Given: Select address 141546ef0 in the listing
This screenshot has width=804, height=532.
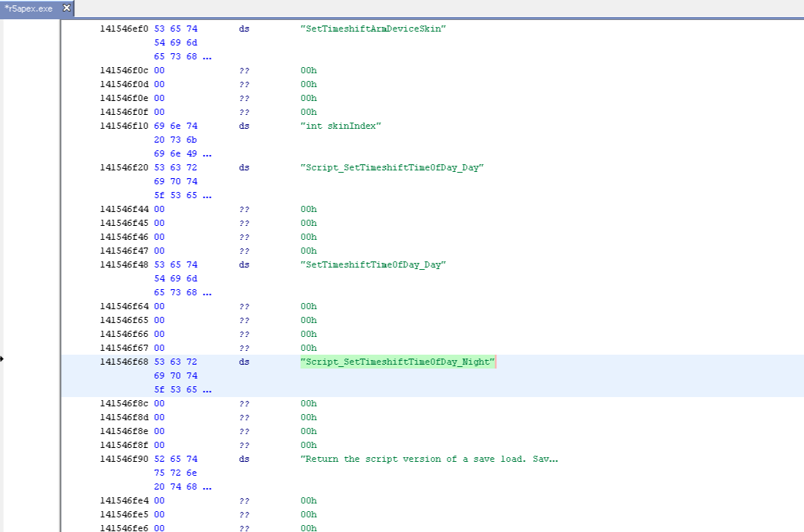Looking at the screenshot, I should point(124,29).
